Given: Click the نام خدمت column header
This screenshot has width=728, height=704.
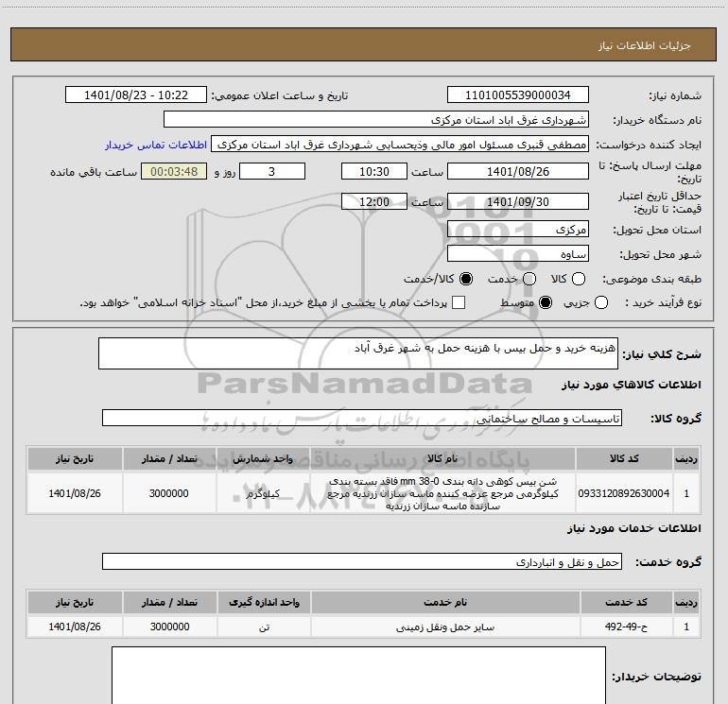Looking at the screenshot, I should click(445, 602).
